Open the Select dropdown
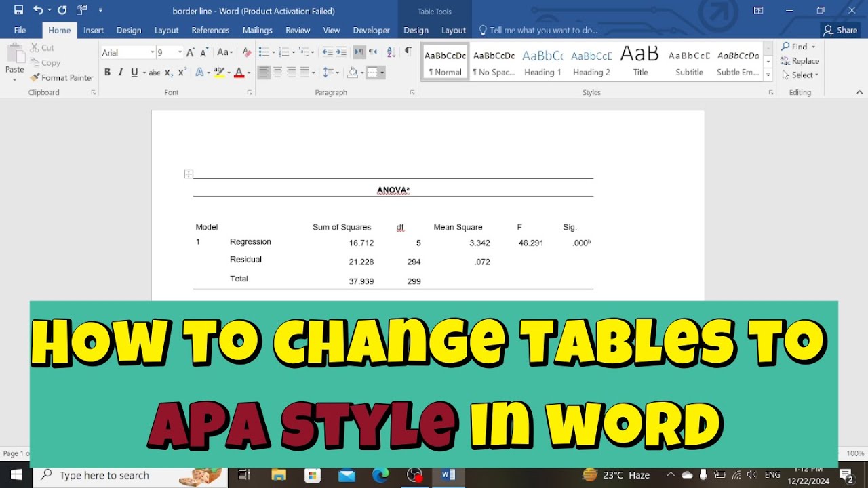 click(x=800, y=75)
